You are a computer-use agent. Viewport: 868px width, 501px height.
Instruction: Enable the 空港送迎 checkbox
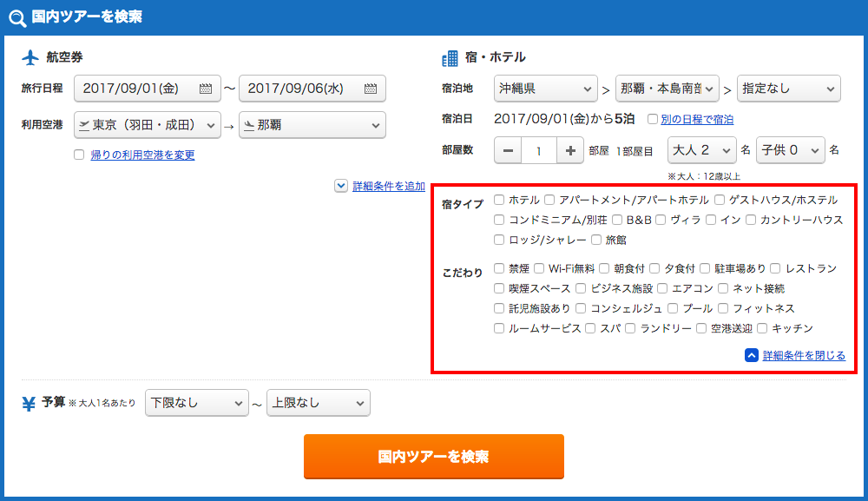click(x=701, y=328)
